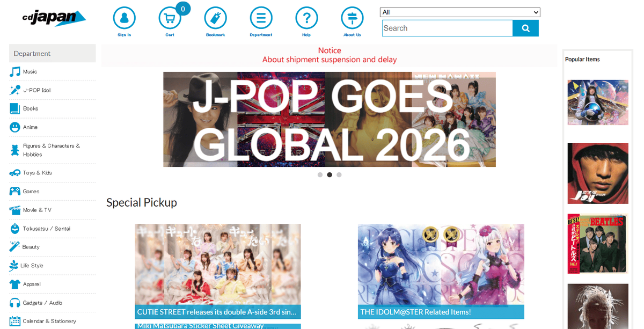Open the dark spiky-hair album cover
644x329 pixels.
point(598,306)
